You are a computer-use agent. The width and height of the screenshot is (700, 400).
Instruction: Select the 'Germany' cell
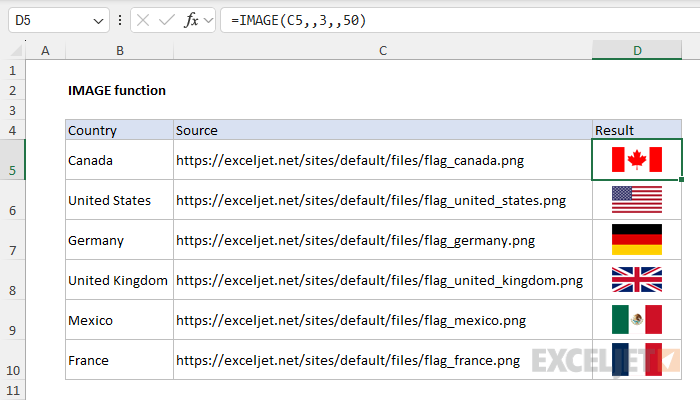119,240
